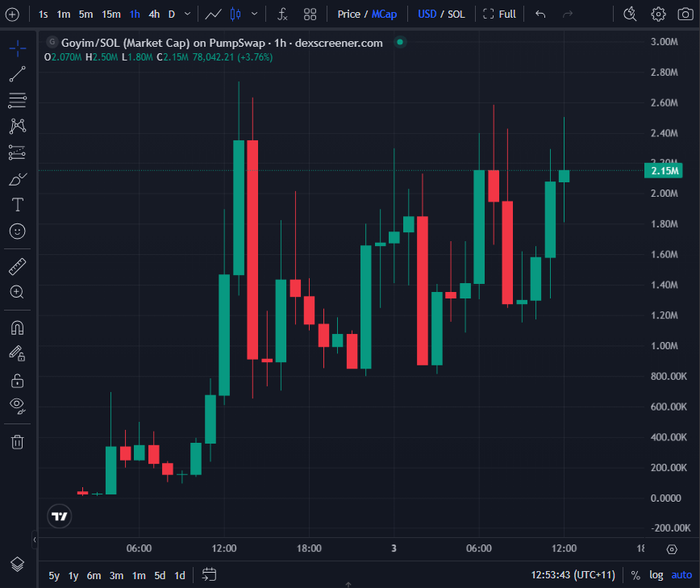Open timezone menu at 12:53:43 (UTC+11)
Viewport: 700px width, 588px height.
coord(573,575)
